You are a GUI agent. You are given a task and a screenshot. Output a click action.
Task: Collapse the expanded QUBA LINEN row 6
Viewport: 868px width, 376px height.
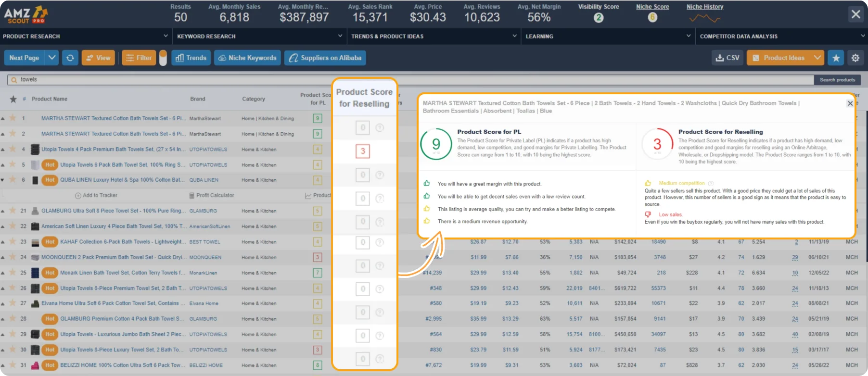[3, 180]
